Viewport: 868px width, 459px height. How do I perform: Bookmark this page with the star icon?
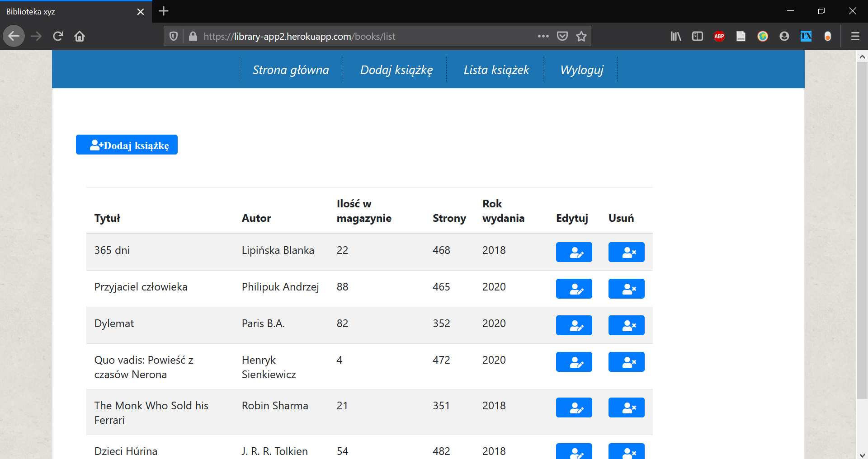tap(581, 36)
